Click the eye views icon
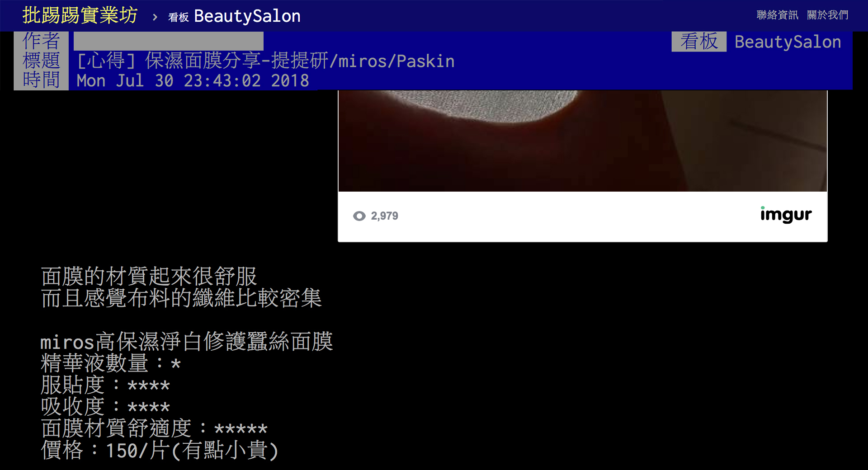Screen dimensions: 868x470 click(359, 216)
